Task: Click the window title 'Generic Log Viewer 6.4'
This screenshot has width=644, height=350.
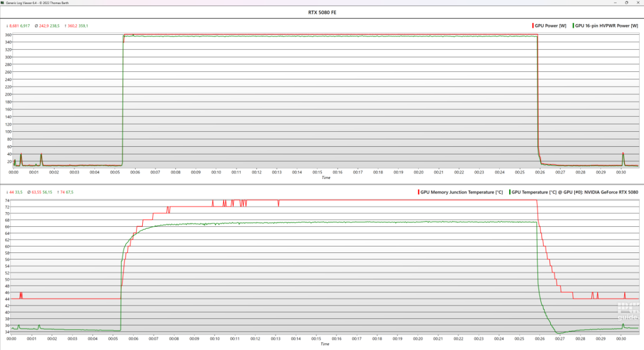Action: [23, 3]
